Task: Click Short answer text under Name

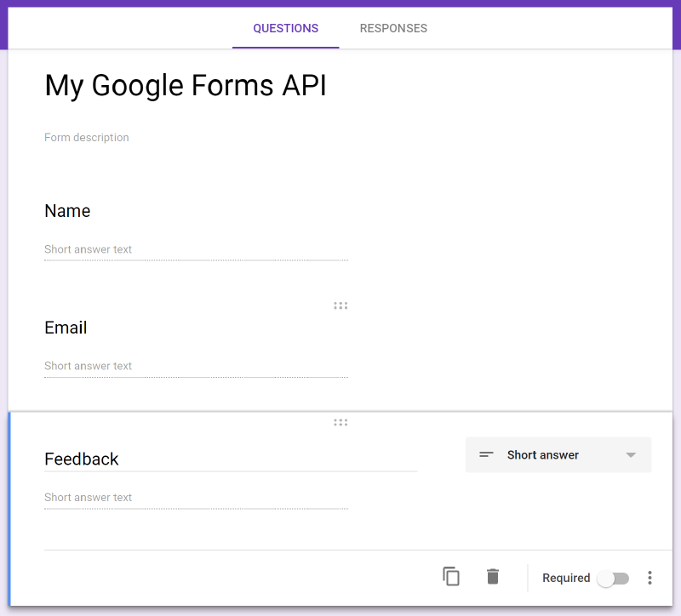Action: click(88, 249)
